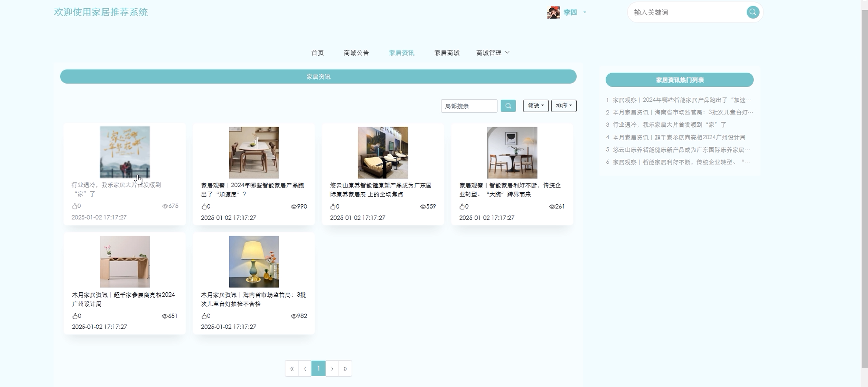The width and height of the screenshot is (868, 387).
Task: Click the local search magnifier button
Action: 508,106
